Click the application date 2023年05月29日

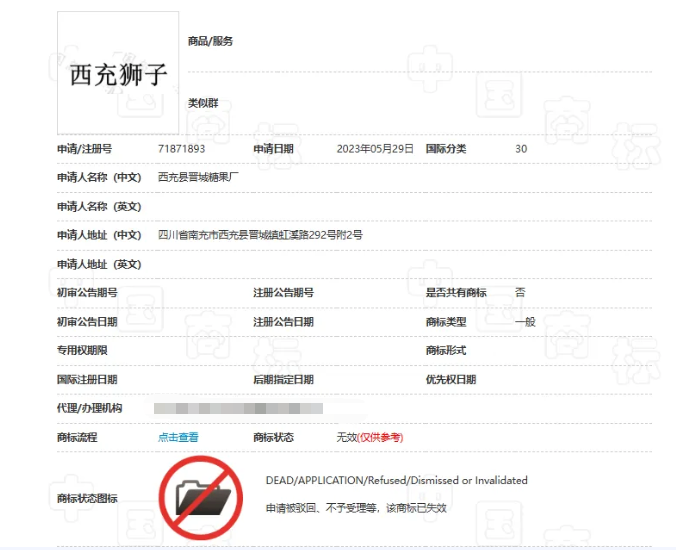pyautogui.click(x=375, y=149)
